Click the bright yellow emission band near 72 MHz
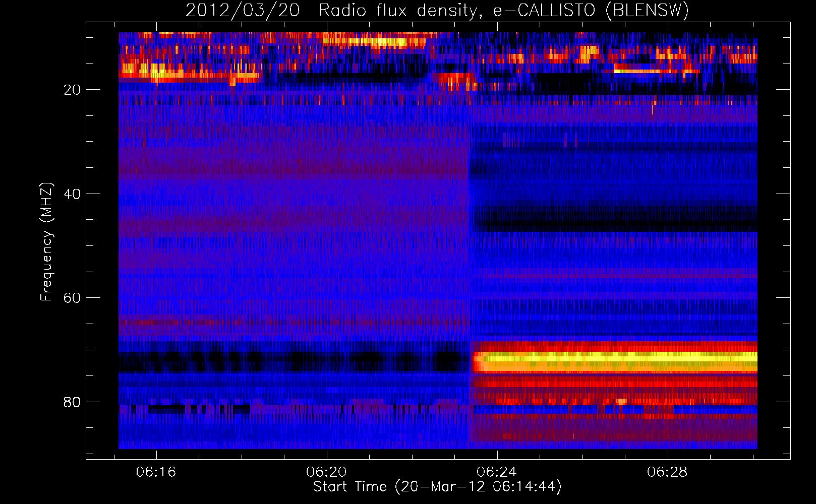Screen dimensions: 816x504 (614, 359)
